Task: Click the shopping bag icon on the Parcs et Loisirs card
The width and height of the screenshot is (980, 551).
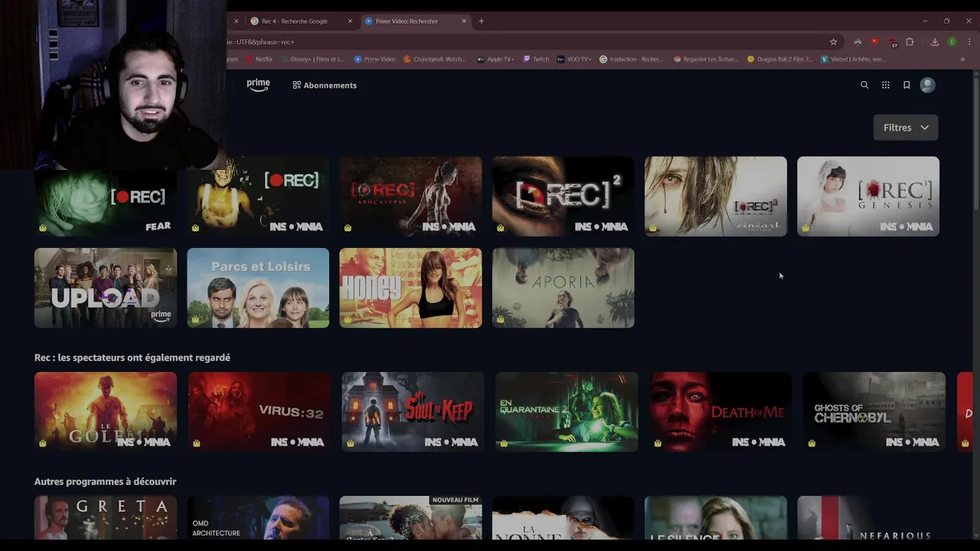Action: (x=195, y=319)
